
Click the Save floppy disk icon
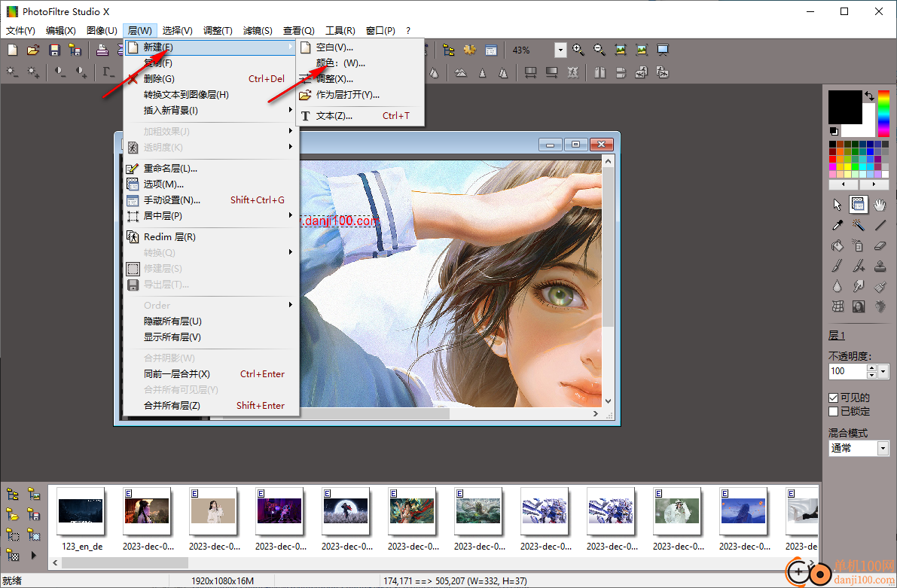click(x=54, y=50)
